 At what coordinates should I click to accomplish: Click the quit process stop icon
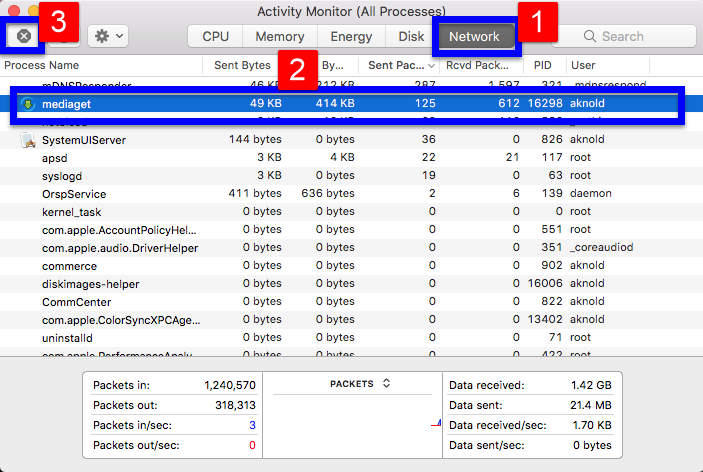(x=24, y=36)
